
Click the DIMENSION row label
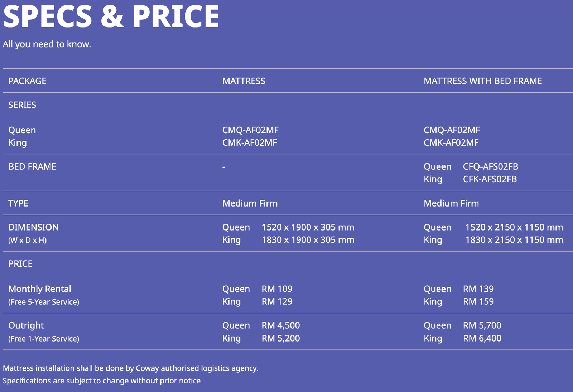33,227
